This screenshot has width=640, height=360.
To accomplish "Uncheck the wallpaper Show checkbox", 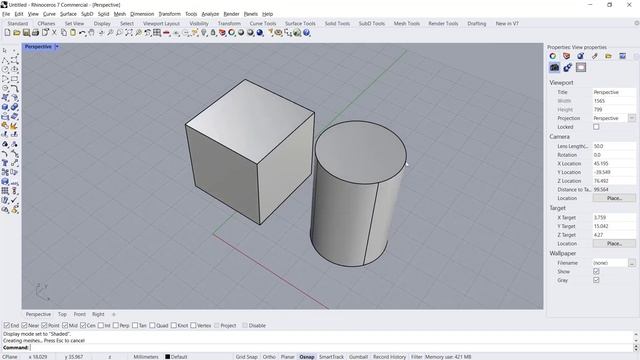I will coord(596,271).
